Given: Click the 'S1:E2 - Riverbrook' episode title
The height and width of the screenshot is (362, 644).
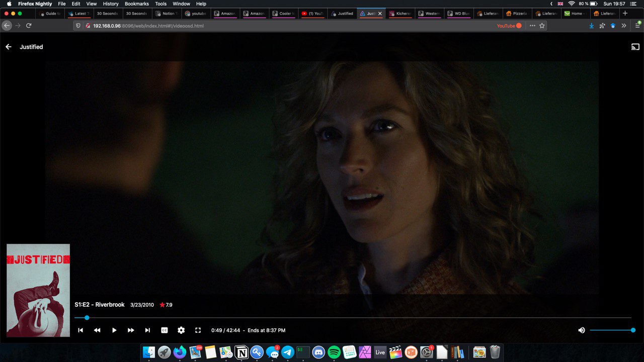Looking at the screenshot, I should 100,305.
